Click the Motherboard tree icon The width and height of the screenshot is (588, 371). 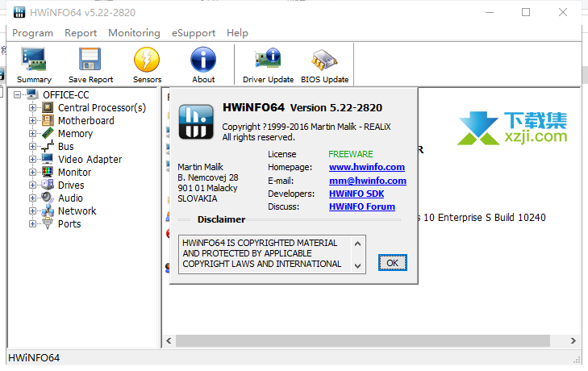click(48, 120)
